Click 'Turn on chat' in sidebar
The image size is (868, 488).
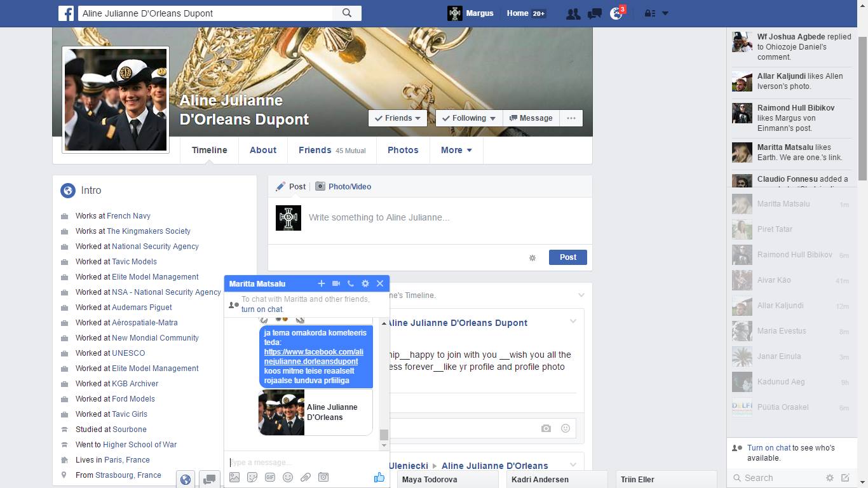click(x=769, y=448)
